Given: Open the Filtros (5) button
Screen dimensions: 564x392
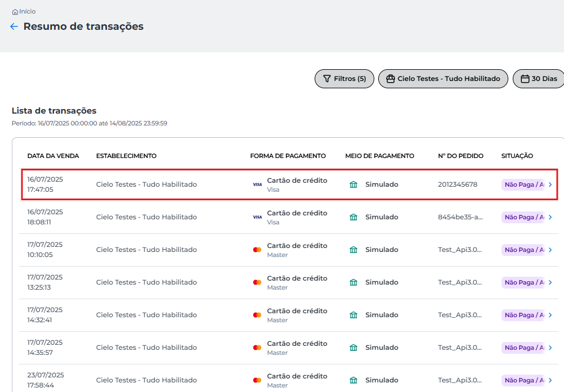Looking at the screenshot, I should click(x=344, y=79).
